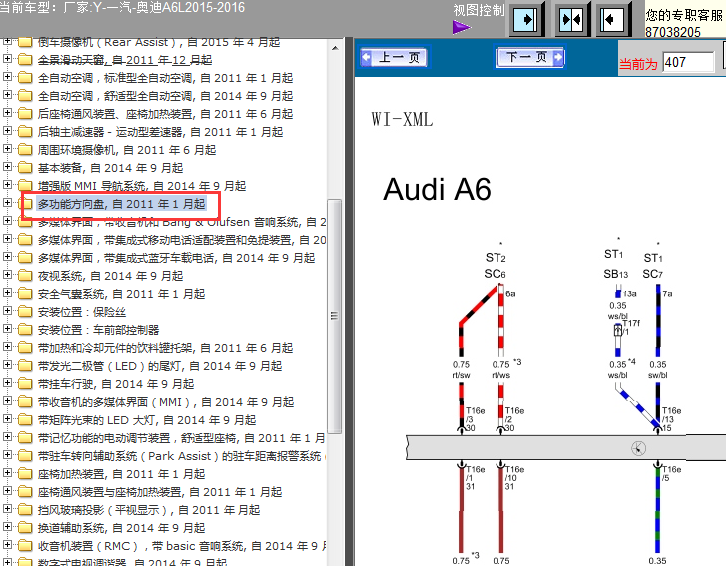Expand the 全自动空调 标准型 tree node
This screenshot has height=566, width=726.
pos(7,77)
